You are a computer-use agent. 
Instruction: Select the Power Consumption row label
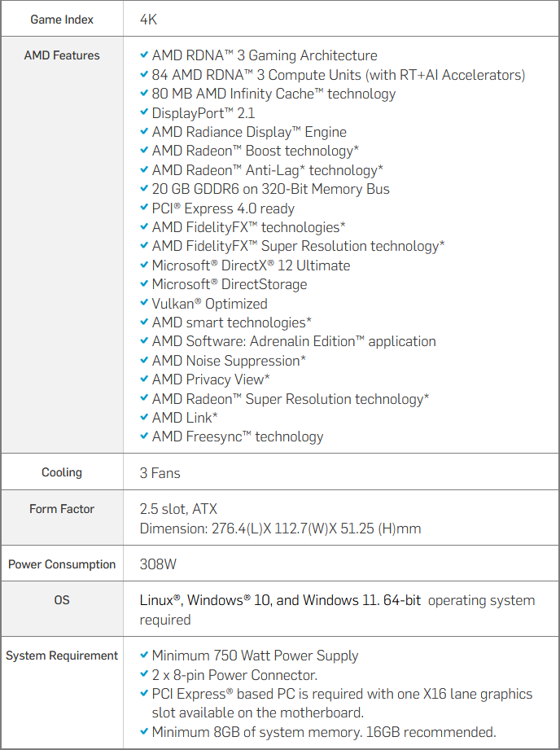62,564
